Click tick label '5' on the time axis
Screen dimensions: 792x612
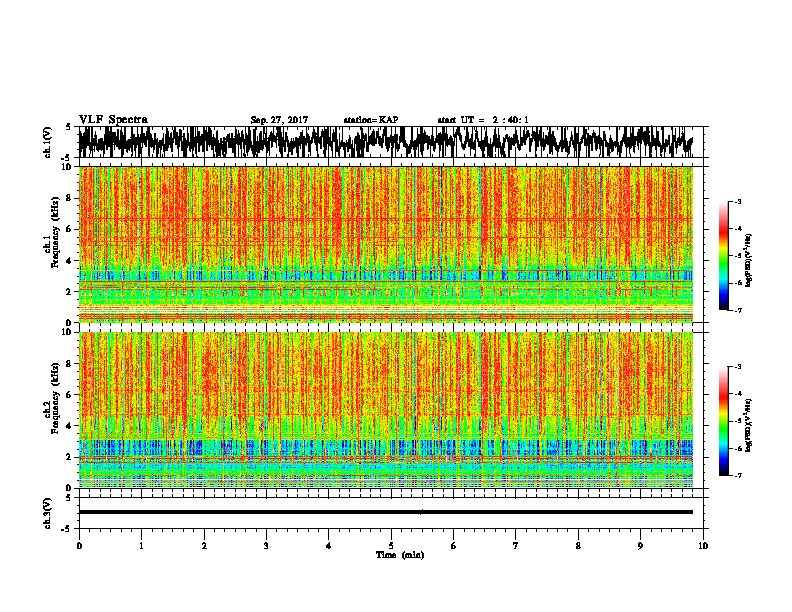(x=391, y=546)
